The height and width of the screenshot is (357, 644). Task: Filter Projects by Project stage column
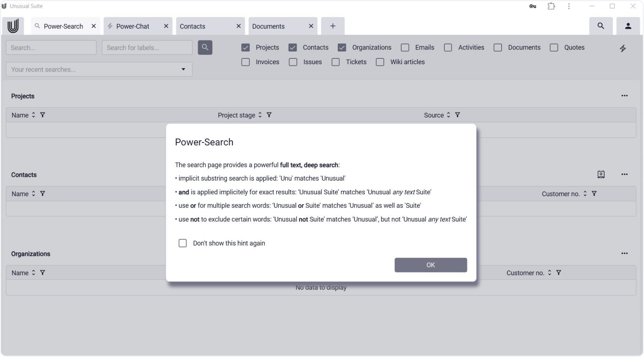click(269, 115)
